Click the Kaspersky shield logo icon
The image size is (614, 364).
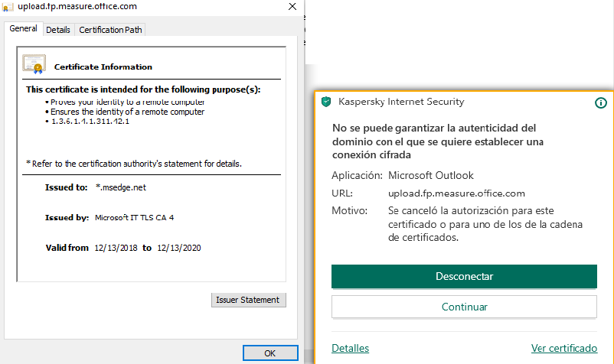point(326,102)
